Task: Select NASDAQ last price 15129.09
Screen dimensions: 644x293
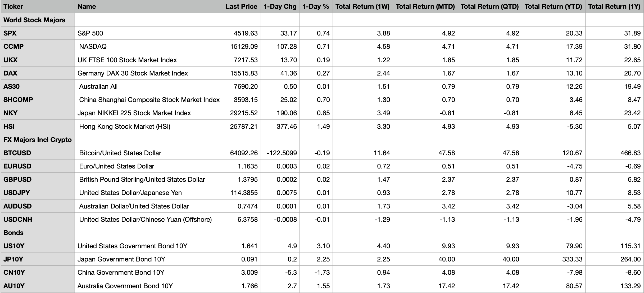Action: click(x=242, y=46)
